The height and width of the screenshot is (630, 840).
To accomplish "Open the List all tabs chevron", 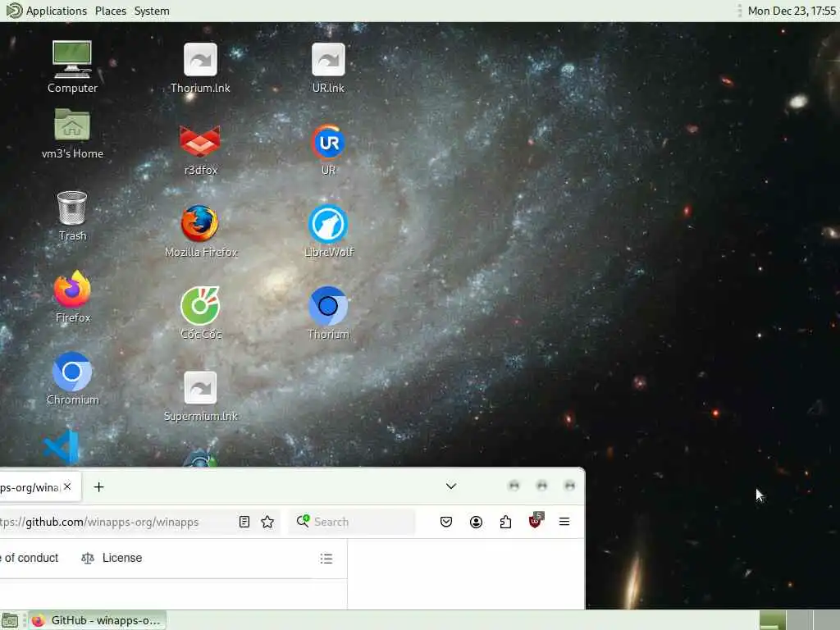I will (451, 486).
